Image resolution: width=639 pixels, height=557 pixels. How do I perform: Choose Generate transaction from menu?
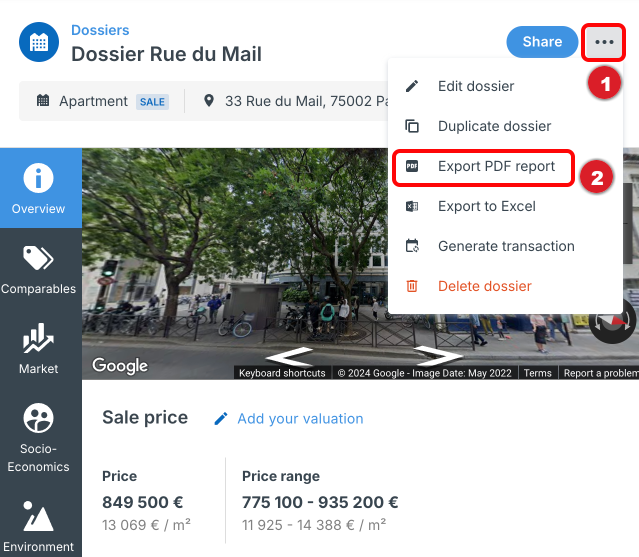(x=505, y=246)
